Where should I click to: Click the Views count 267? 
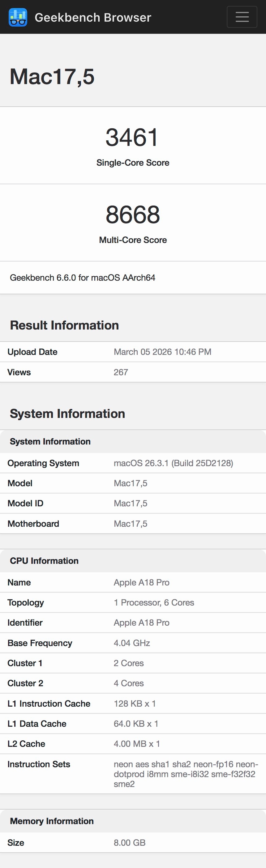coord(121,372)
